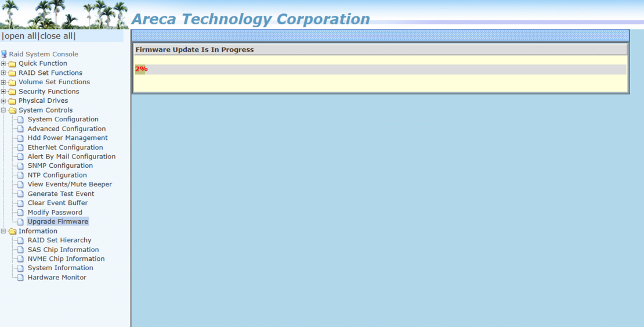Viewport: 644px width, 327px height.
Task: Click the Raid System Console icon
Action: click(x=4, y=54)
